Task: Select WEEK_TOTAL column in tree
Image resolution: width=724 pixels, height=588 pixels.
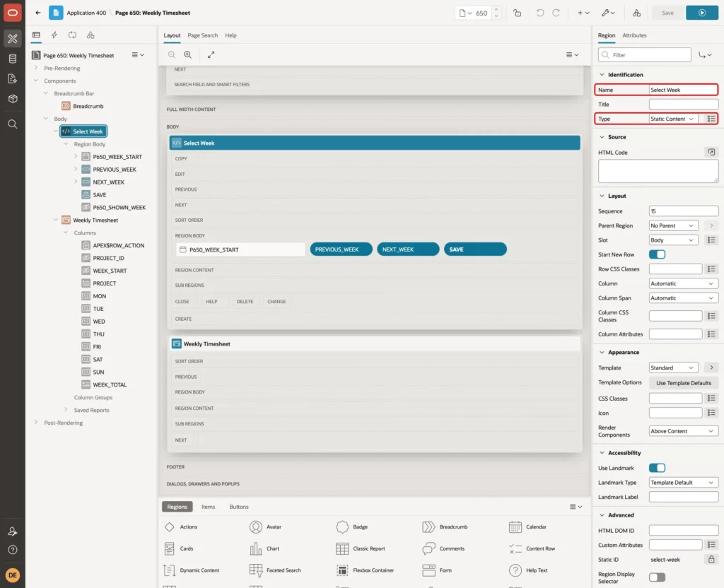Action: [x=110, y=384]
